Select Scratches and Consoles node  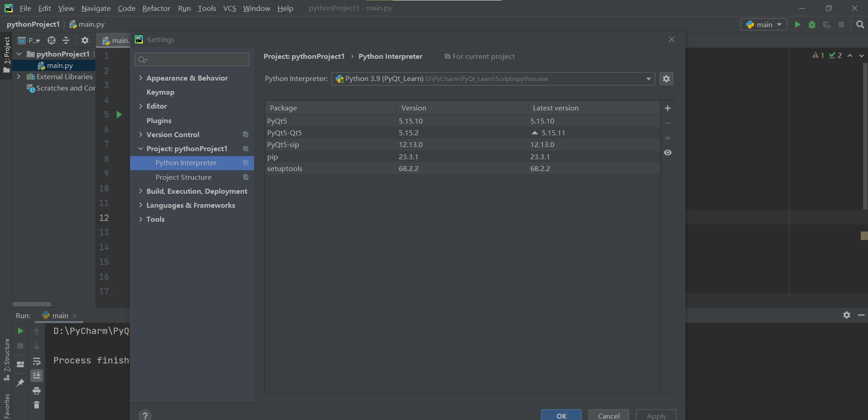click(61, 88)
